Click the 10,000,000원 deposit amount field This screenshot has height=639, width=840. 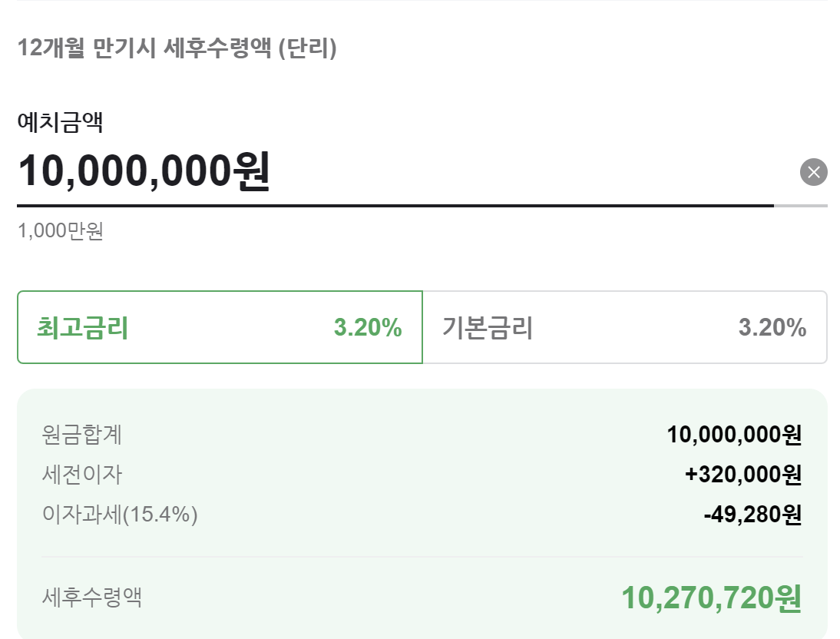pyautogui.click(x=396, y=171)
